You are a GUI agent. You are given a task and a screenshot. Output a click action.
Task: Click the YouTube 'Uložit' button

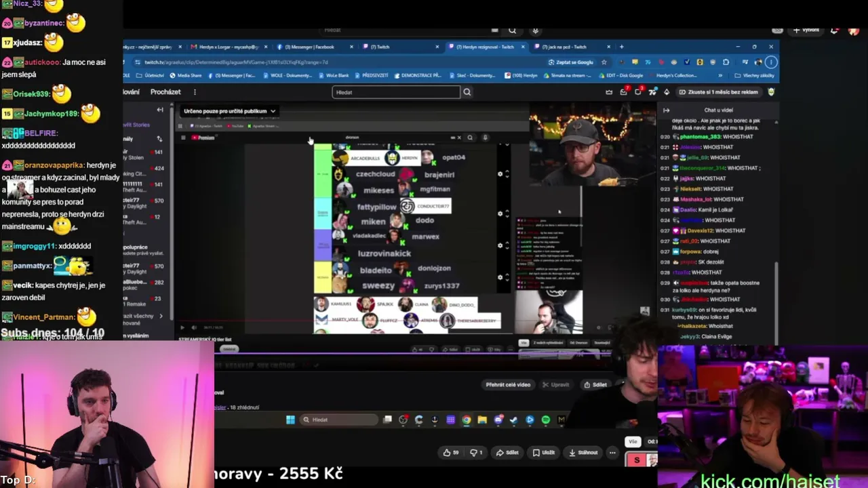click(544, 453)
